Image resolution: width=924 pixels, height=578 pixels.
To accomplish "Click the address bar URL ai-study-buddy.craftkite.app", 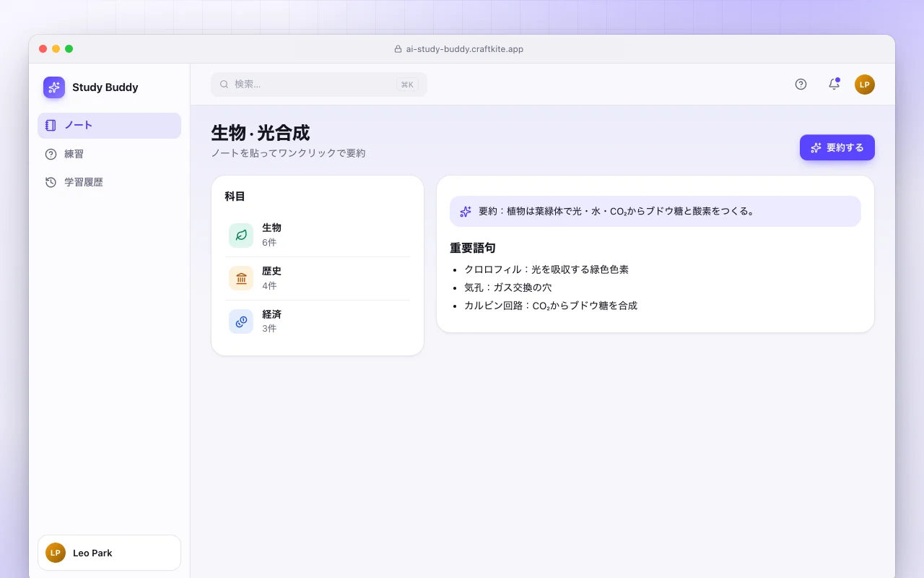I will pos(464,49).
